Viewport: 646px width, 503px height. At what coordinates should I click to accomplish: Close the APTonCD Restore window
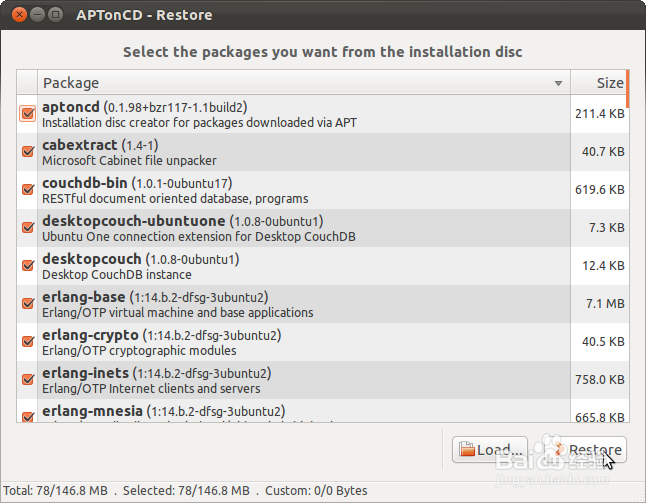pos(17,15)
